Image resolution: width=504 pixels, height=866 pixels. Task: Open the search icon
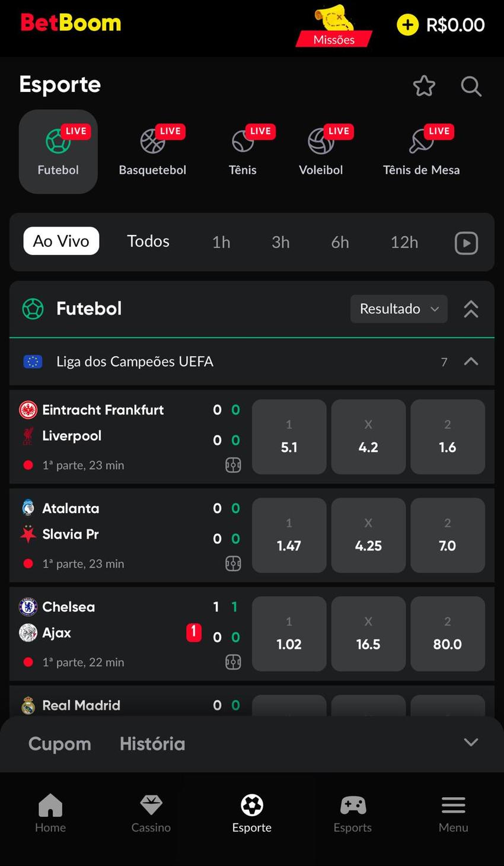[471, 86]
